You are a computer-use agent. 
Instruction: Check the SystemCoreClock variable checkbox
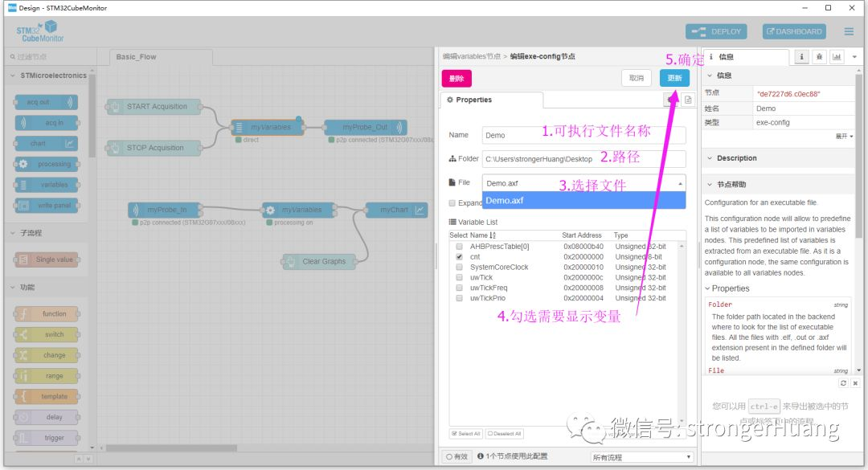(459, 267)
